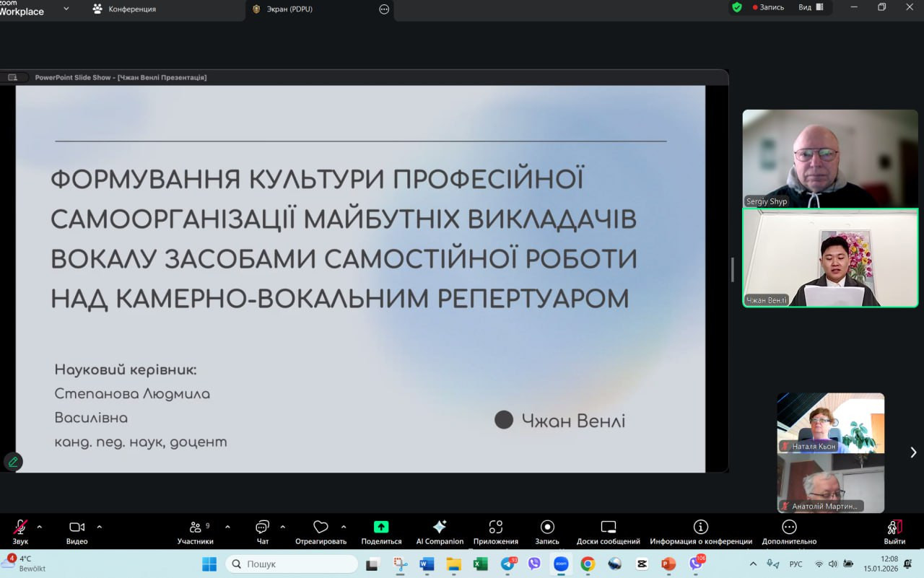Open the Zoom Workplace dropdown chevron

[x=66, y=9]
